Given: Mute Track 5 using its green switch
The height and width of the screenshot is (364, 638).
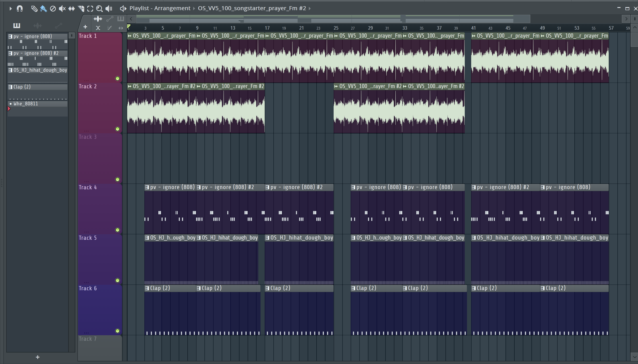Looking at the screenshot, I should (x=118, y=281).
